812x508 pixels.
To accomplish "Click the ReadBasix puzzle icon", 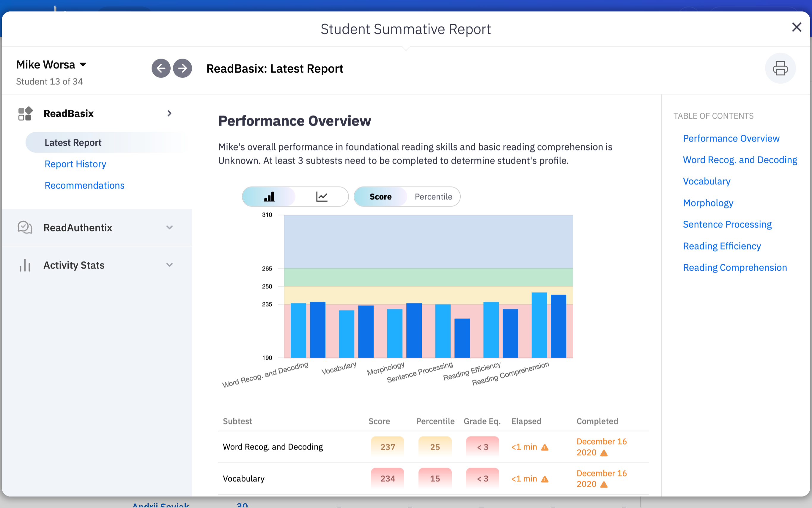I will [25, 114].
